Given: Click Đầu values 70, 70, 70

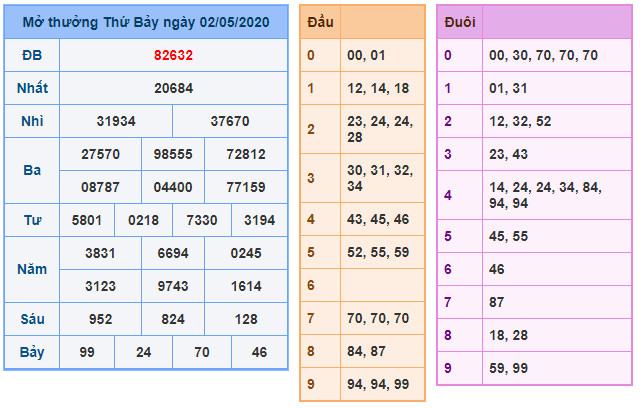Looking at the screenshot, I should (x=378, y=318).
